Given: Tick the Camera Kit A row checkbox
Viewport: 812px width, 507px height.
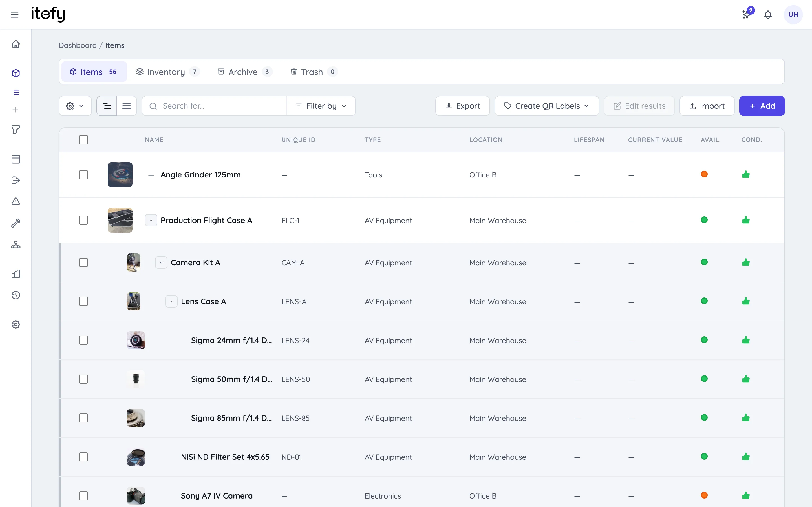Looking at the screenshot, I should [x=83, y=263].
